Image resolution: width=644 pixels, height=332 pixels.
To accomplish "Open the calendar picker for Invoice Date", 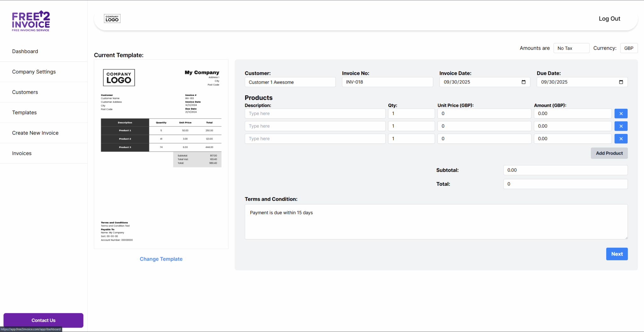I will pos(523,82).
